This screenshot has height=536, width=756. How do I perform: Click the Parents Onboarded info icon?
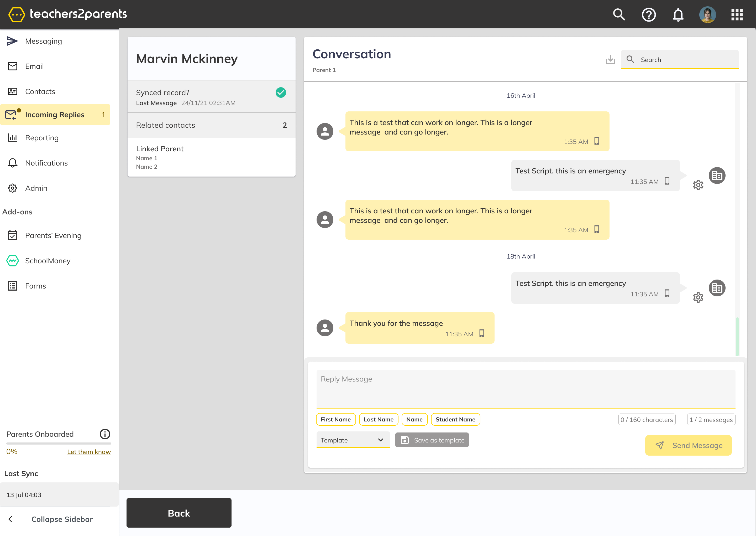pyautogui.click(x=105, y=434)
